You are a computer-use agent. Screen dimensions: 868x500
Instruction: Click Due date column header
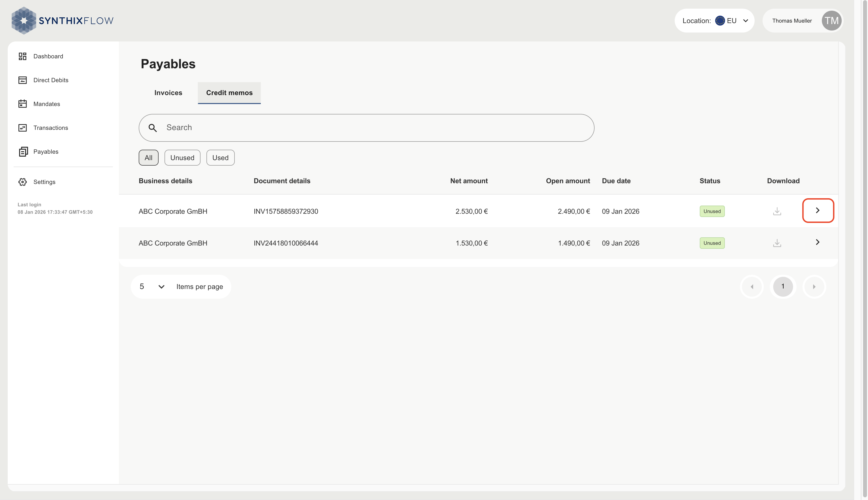coord(616,181)
